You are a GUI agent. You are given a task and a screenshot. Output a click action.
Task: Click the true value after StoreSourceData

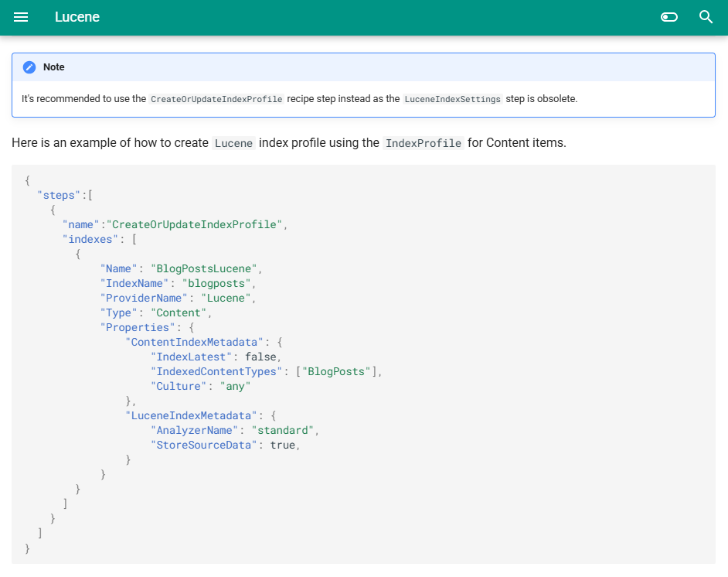[x=282, y=446]
